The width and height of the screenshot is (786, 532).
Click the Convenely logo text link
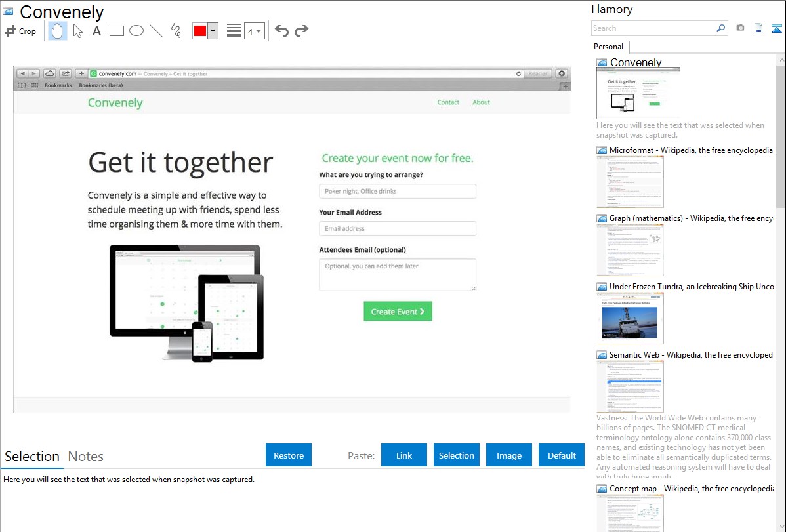click(x=115, y=103)
